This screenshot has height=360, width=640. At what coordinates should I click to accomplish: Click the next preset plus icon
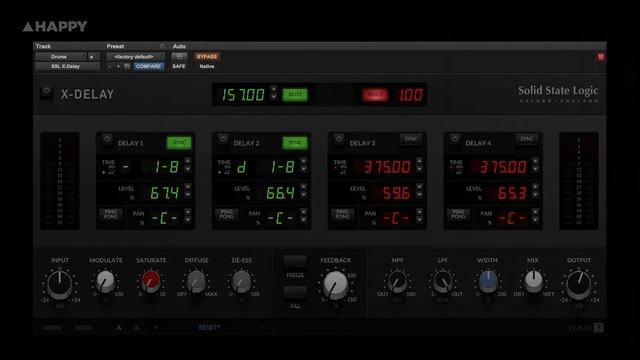point(118,66)
